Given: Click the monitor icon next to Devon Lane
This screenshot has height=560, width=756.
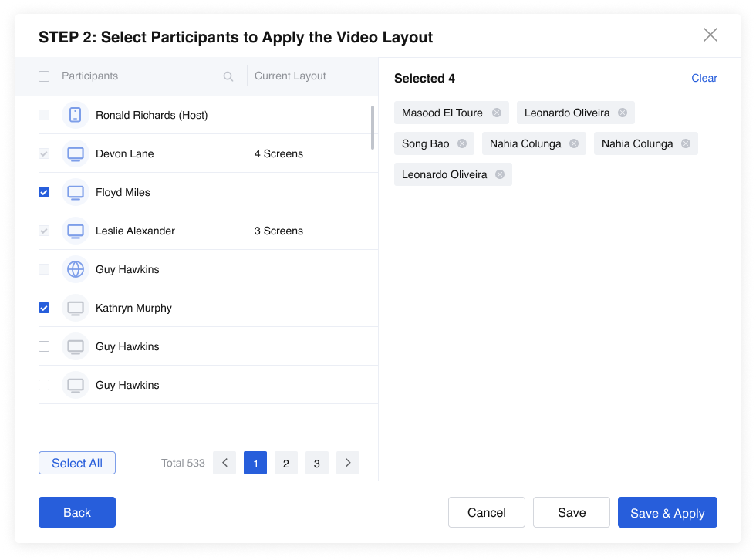Looking at the screenshot, I should (x=76, y=153).
